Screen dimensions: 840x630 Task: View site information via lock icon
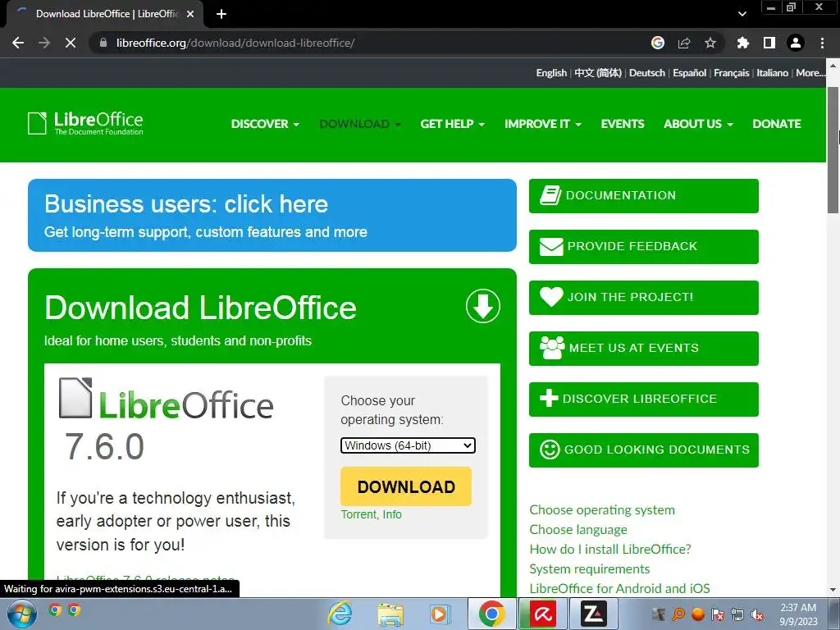[103, 43]
